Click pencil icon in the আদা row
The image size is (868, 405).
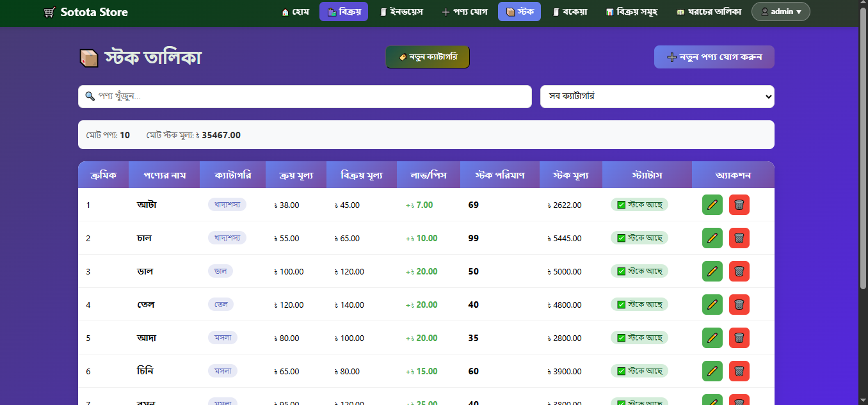click(x=712, y=338)
